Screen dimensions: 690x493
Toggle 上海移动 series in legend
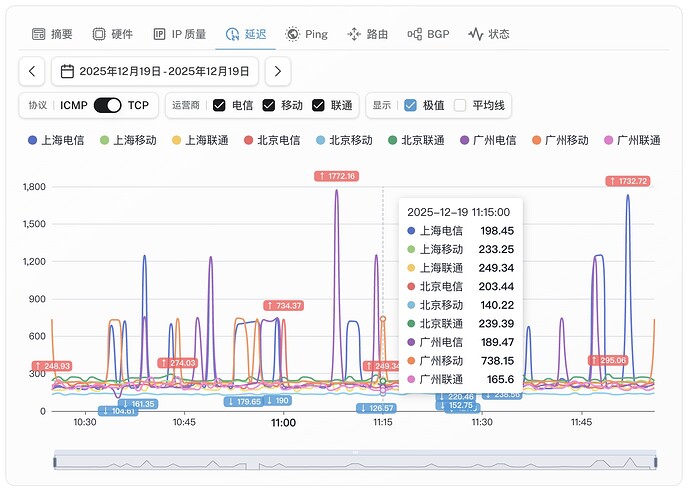pos(128,140)
